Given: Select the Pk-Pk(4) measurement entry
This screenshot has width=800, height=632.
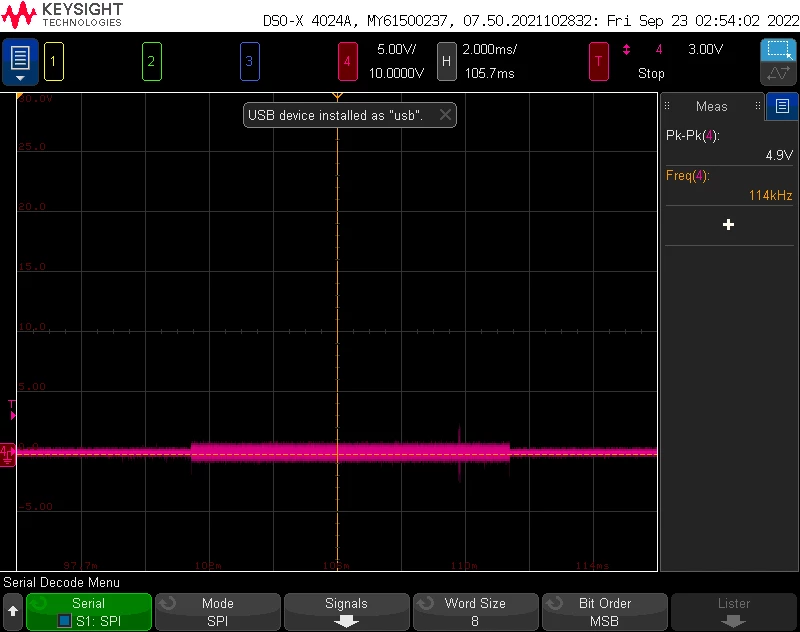Looking at the screenshot, I should pos(729,145).
